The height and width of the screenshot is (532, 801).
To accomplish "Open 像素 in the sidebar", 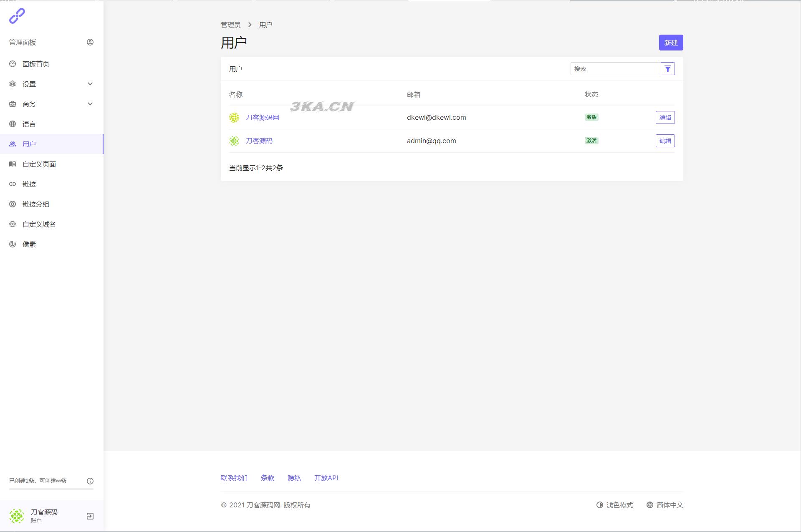I will pos(52,244).
